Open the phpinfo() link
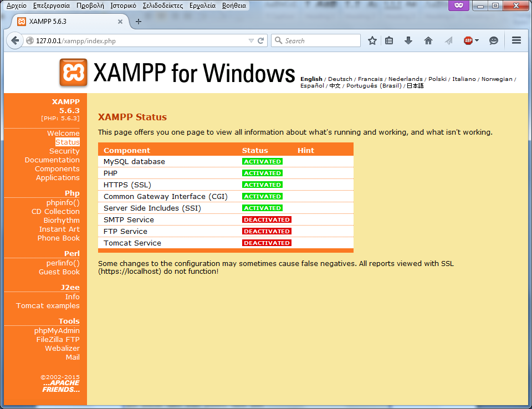Viewport: 532px width, 409px height. click(x=63, y=203)
